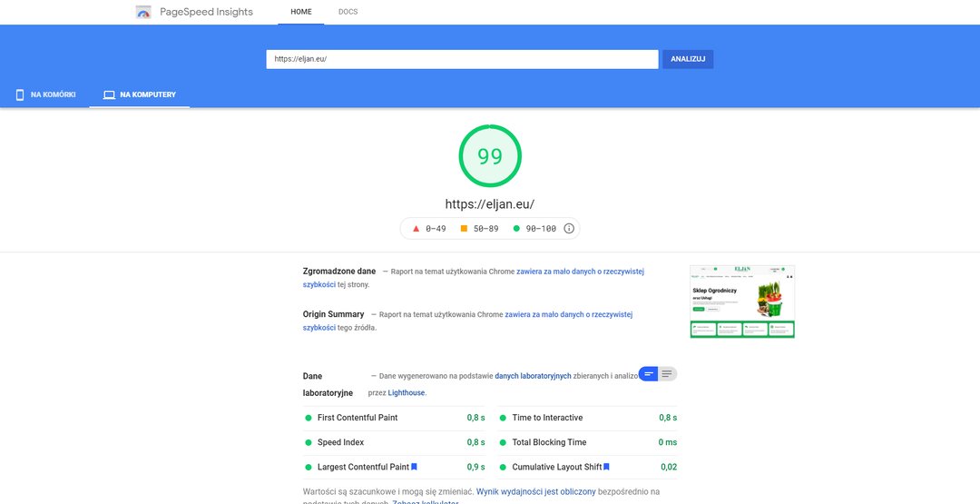Open the 'zawiera za mało danych' link under Origin Summary
Viewport: 980px width, 504px height.
coord(569,314)
